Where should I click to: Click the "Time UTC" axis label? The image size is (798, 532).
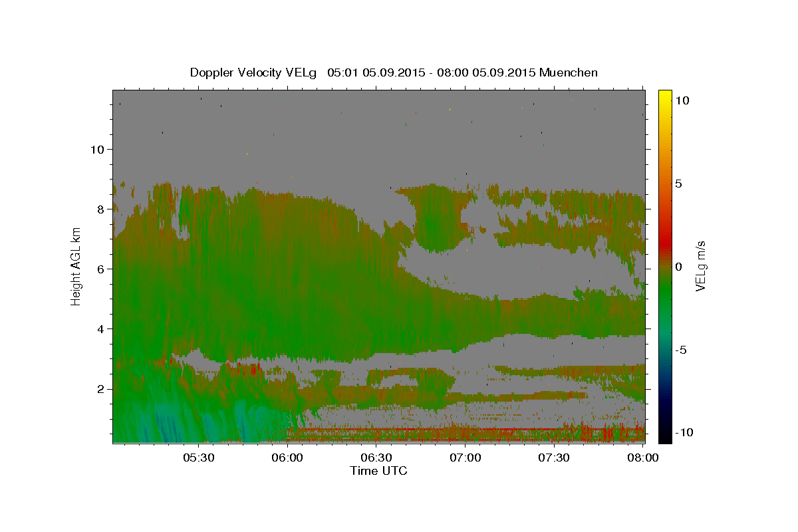(x=378, y=471)
